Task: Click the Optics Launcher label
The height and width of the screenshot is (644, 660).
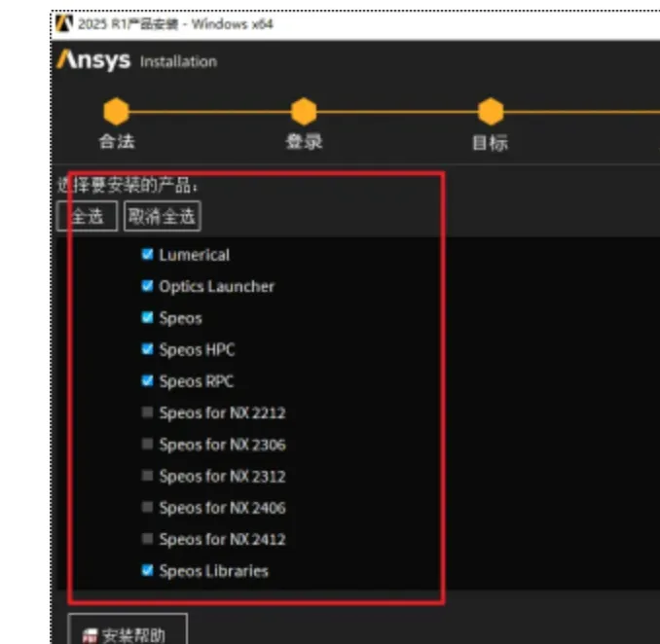Action: pos(216,287)
